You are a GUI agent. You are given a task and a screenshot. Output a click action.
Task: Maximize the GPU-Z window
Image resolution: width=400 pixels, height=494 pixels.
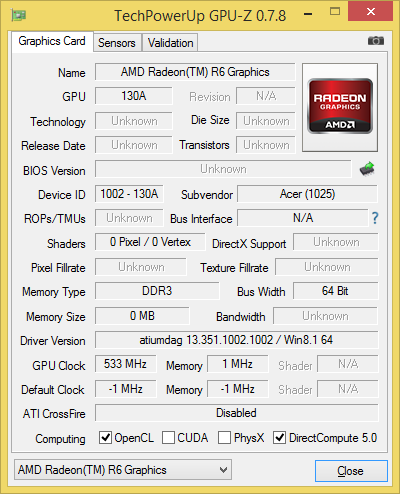335,12
